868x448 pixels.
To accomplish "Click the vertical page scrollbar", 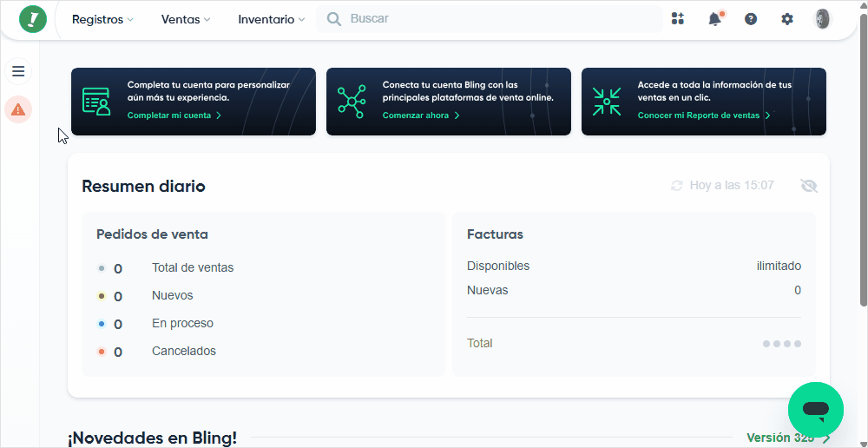I will 863,161.
